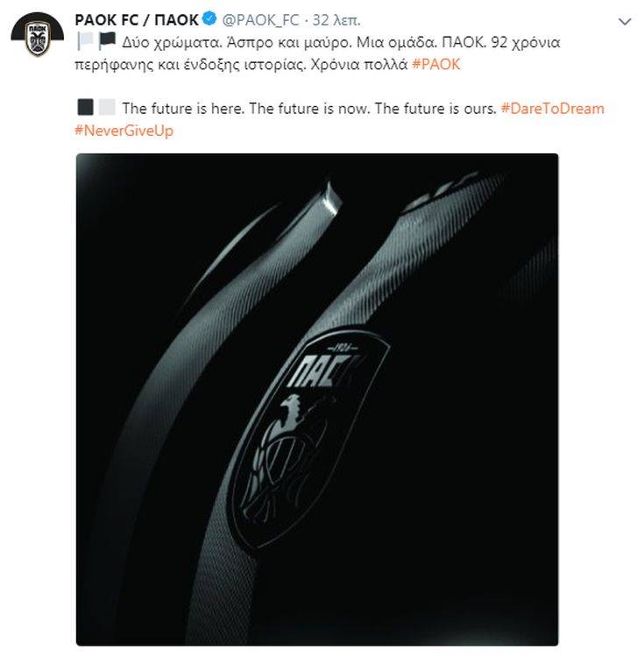The image size is (644, 657).
Task: Click 'Χρόνια πολλά' in the tweet text
Action: (359, 65)
